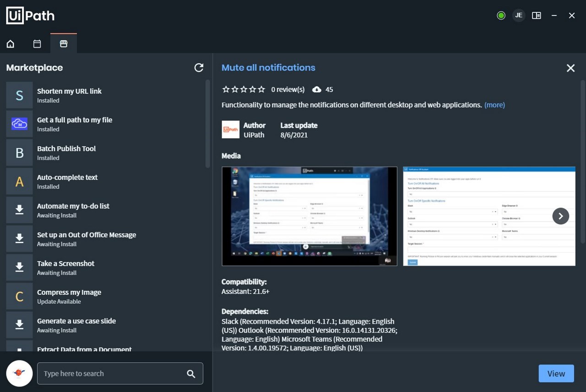Click the S icon for Shorten my URL link

(19, 95)
